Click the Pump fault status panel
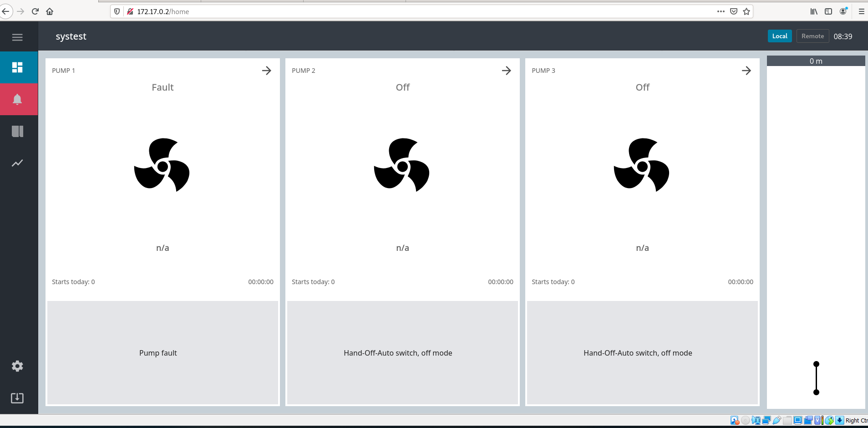This screenshot has width=868, height=428. 162,352
